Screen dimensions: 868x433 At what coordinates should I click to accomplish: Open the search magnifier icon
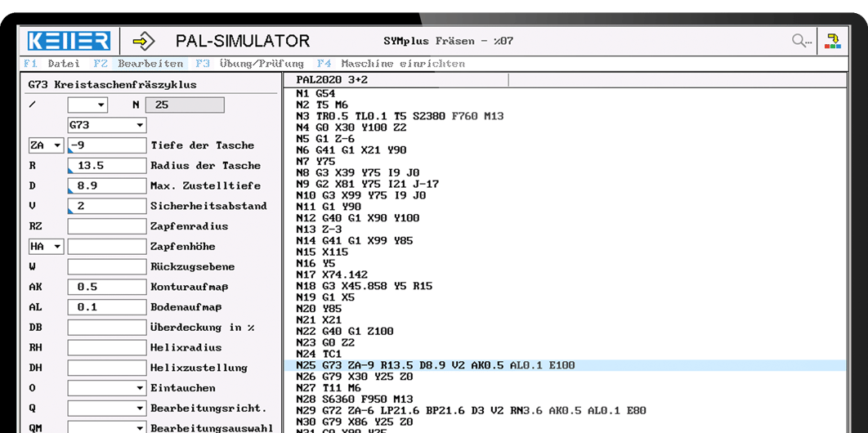click(801, 41)
